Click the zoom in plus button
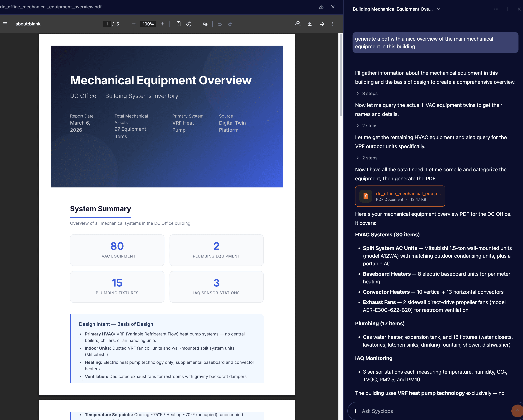The height and width of the screenshot is (420, 523). click(163, 24)
